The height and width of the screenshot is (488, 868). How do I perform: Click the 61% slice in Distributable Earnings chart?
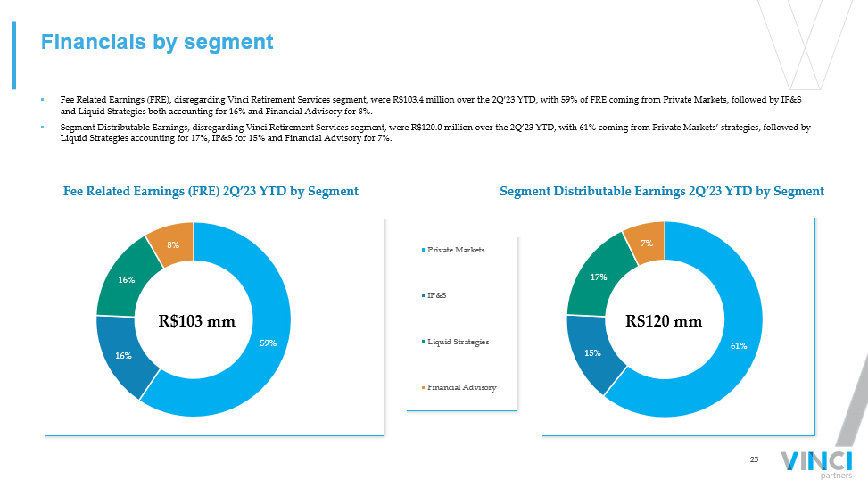[x=739, y=344]
